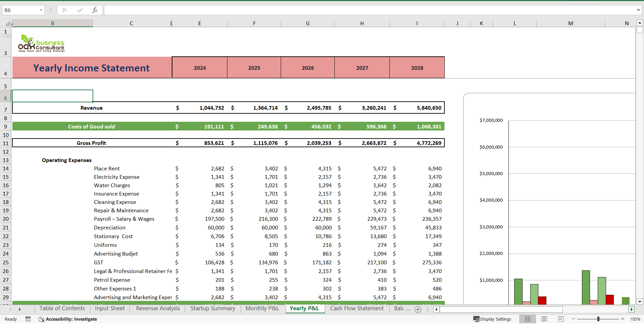Click the 2024 revenue value 1,044,732

(212, 108)
